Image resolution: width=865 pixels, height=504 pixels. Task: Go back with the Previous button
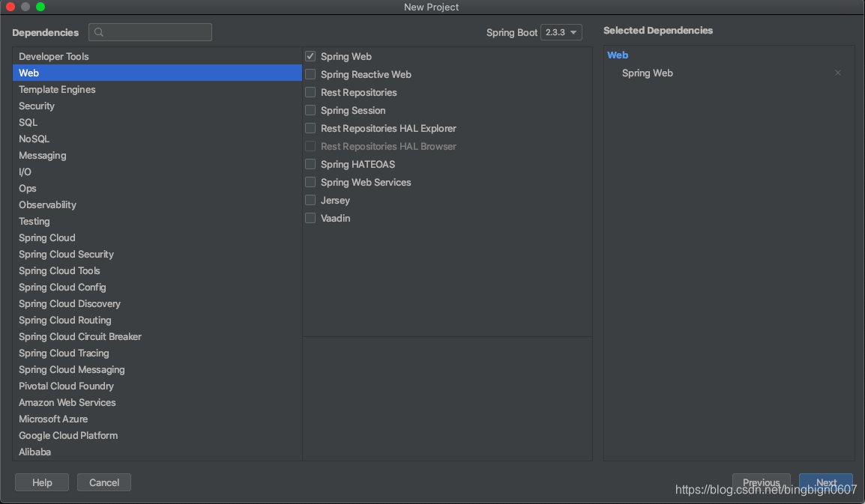pyautogui.click(x=762, y=482)
